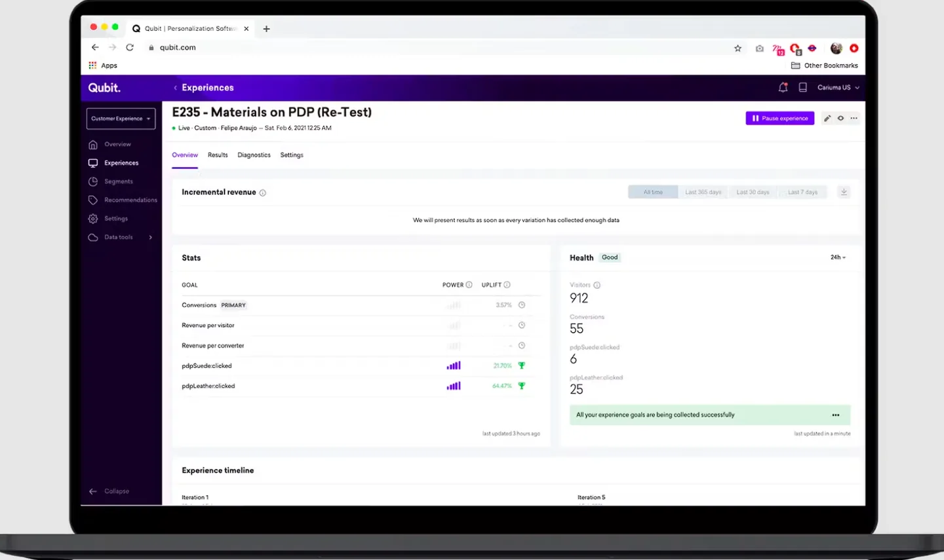Select the All time range toggle
944x560 pixels.
pyautogui.click(x=653, y=192)
